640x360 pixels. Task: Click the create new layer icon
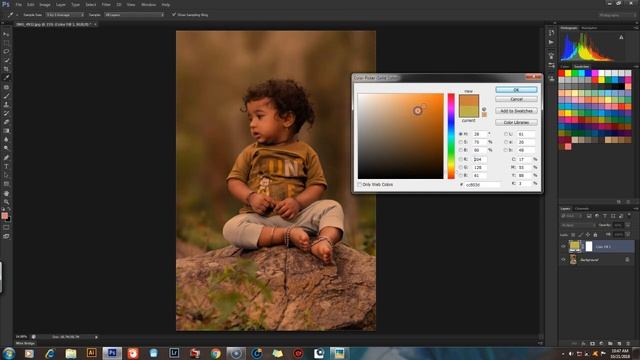(619, 344)
